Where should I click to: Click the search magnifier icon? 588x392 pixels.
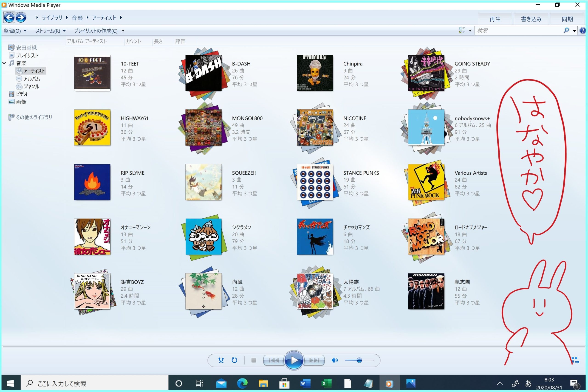point(566,30)
